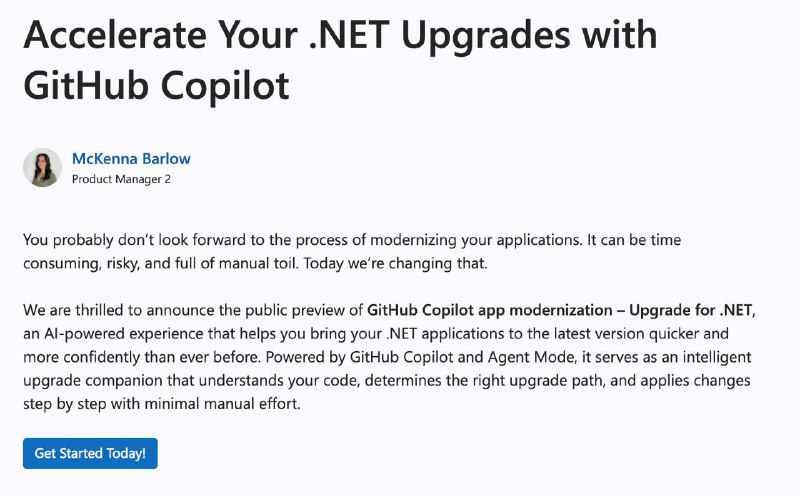
Task: Click the 'Accelerate Your .NET Upgrades with' heading line
Action: (x=340, y=35)
